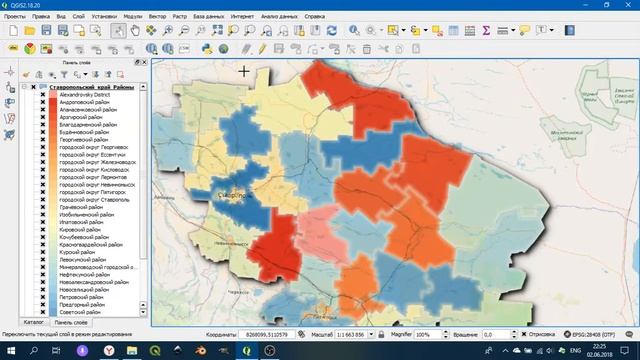Open expand-all dropdown in layers panel

tap(85, 75)
